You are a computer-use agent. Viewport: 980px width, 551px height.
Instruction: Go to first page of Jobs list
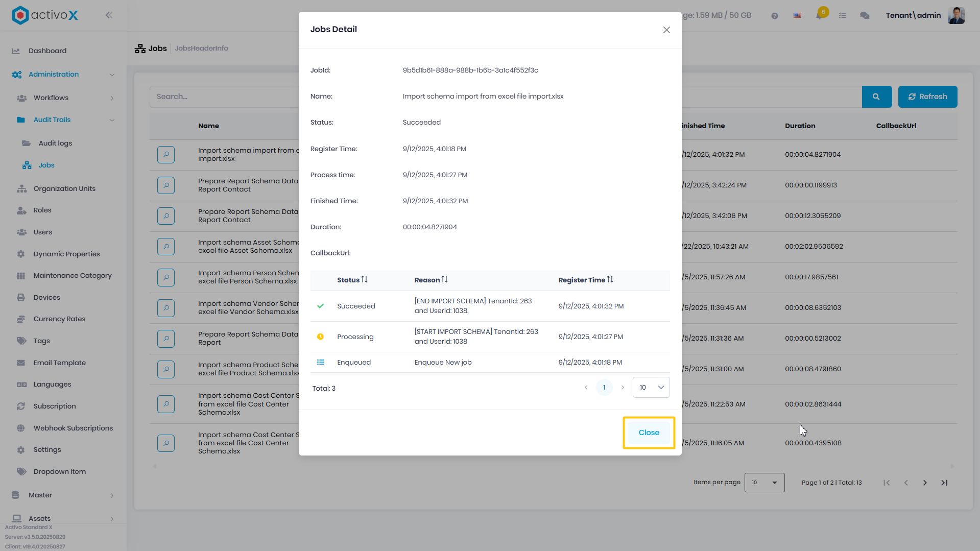(887, 483)
